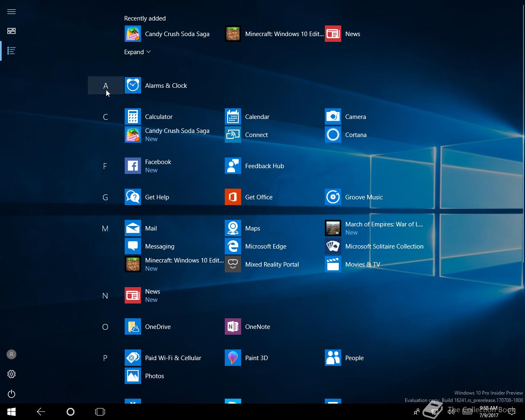Click the letter M section header
The image size is (525, 420).
(x=105, y=228)
